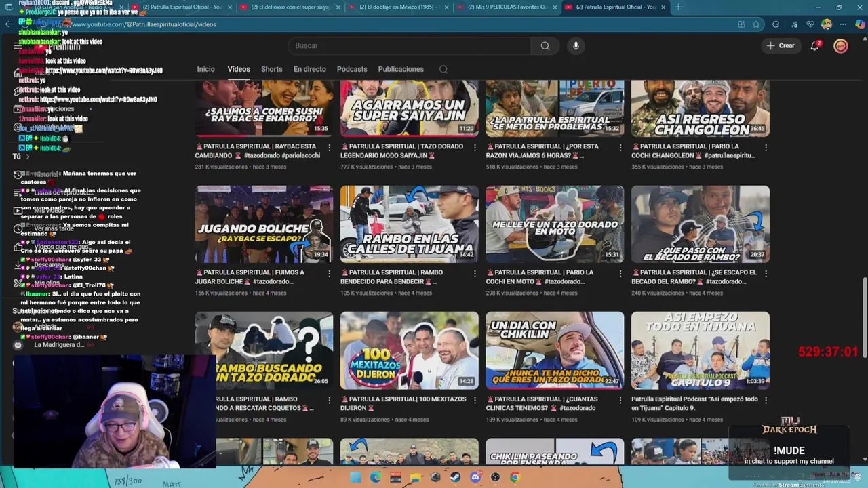The image size is (868, 488).
Task: Open options menu for RAYBAC ESTA CAMBIANDO video
Action: [x=330, y=147]
